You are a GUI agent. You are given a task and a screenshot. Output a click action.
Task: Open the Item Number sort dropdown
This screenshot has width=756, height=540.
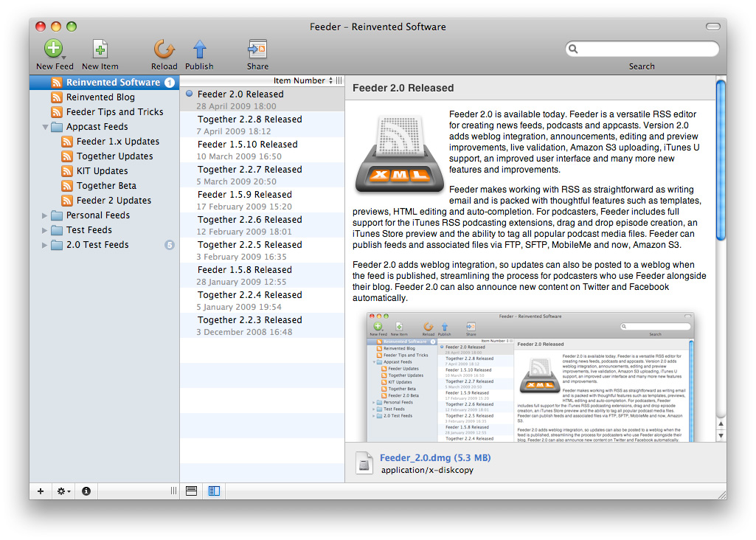tap(303, 80)
